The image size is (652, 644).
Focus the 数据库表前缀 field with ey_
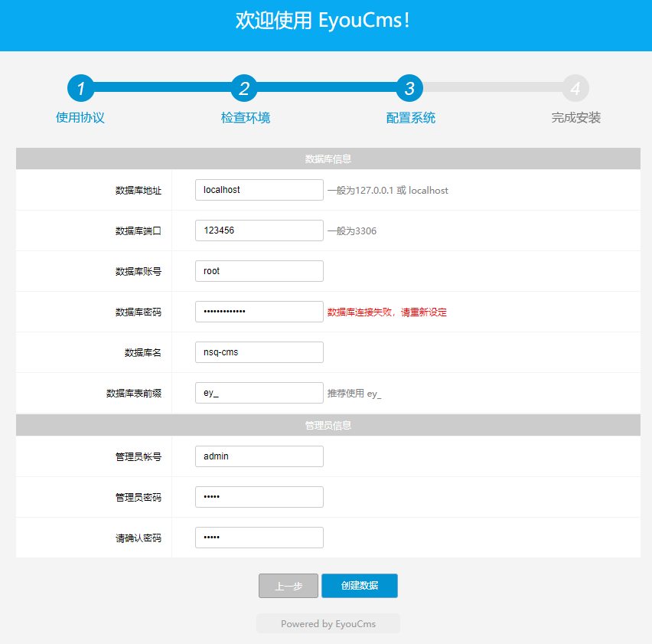click(x=259, y=393)
